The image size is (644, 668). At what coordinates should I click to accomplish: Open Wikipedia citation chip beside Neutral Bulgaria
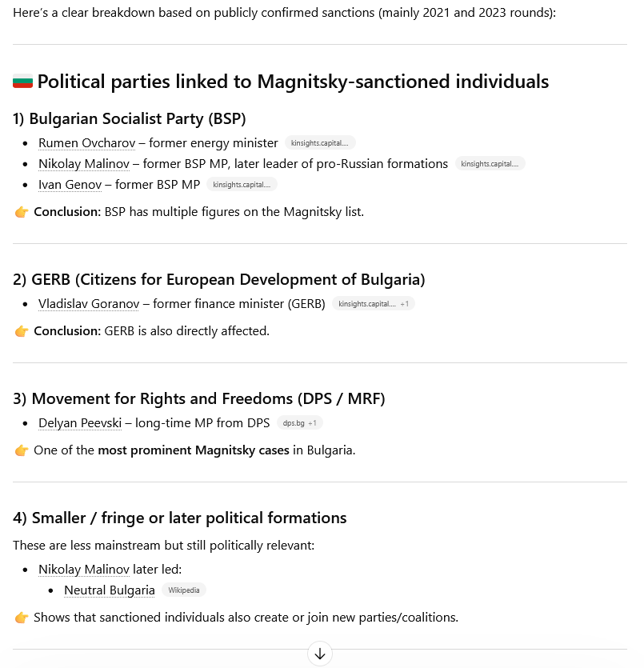pos(184,590)
